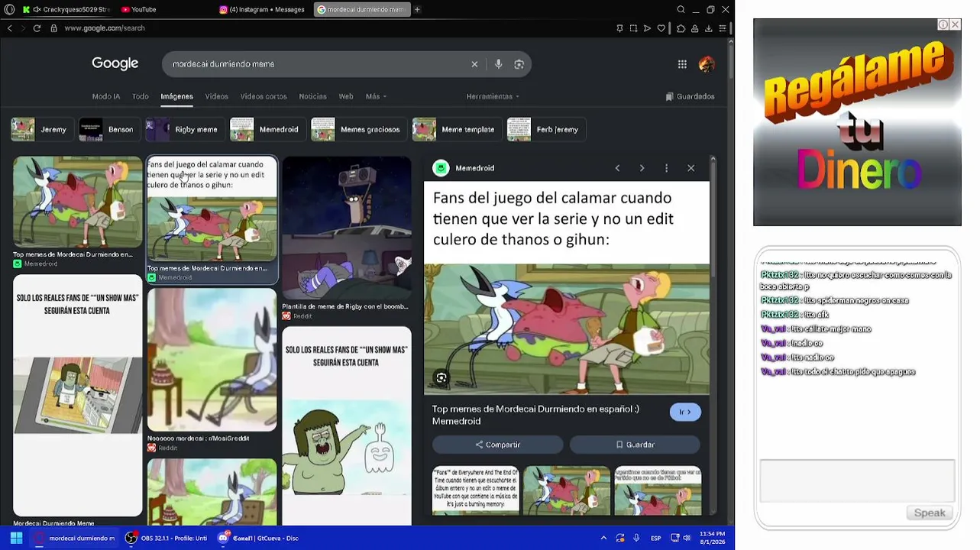Click the Compartir share button
Image resolution: width=980 pixels, height=550 pixels.
pos(498,445)
